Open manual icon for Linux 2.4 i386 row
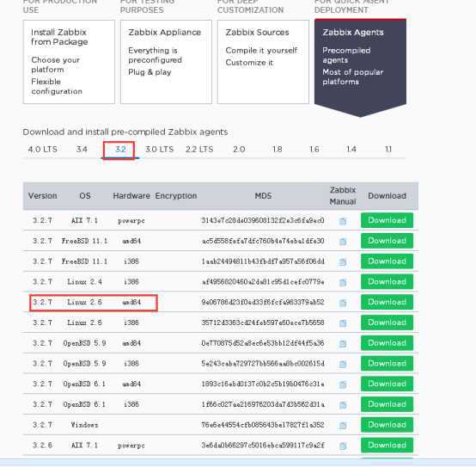This screenshot has width=476, height=467. [343, 282]
